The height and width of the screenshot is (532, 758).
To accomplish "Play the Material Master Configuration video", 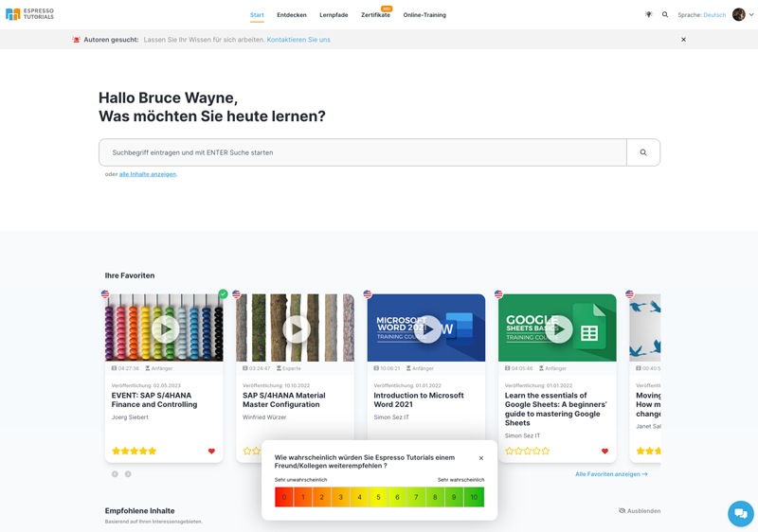I will (x=297, y=329).
